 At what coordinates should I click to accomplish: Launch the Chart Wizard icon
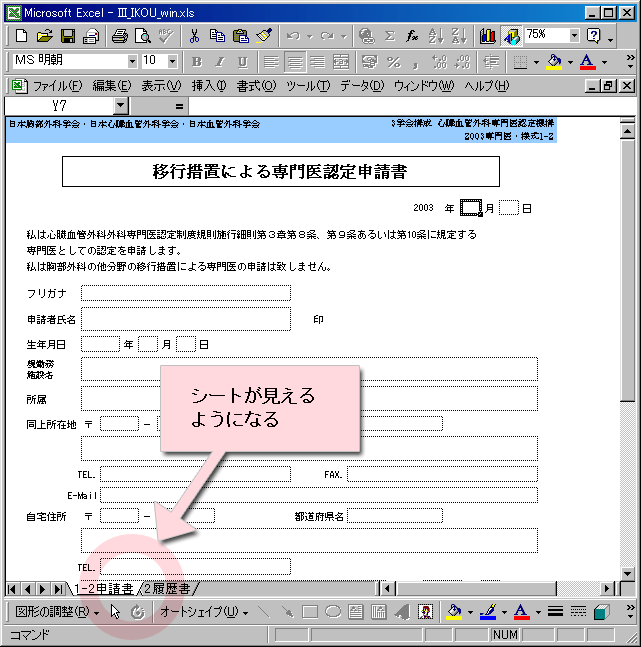coord(487,36)
